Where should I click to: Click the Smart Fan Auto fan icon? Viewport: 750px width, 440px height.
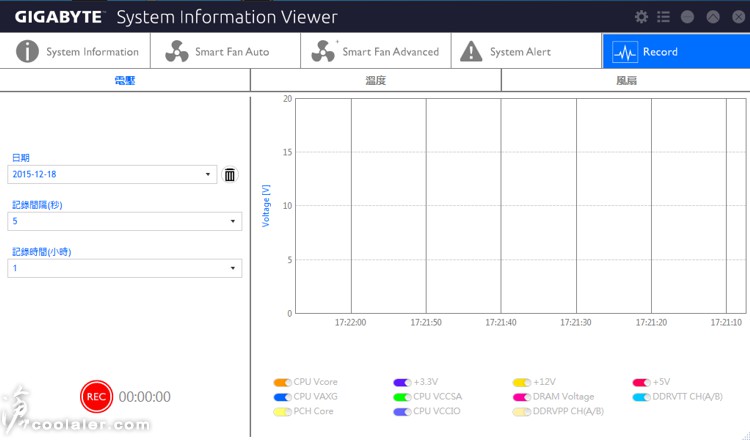[176, 51]
